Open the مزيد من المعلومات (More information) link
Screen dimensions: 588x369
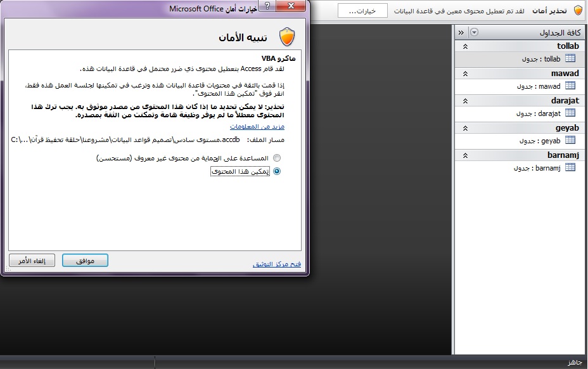click(257, 127)
